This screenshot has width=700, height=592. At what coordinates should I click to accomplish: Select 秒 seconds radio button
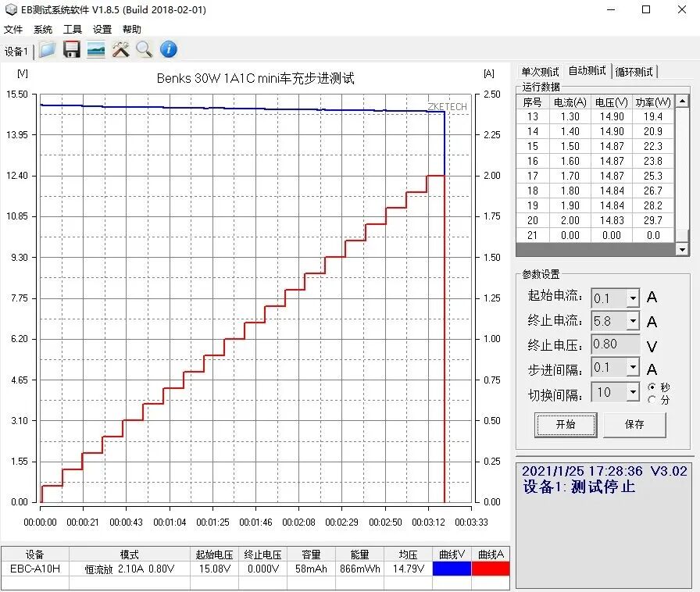point(652,387)
